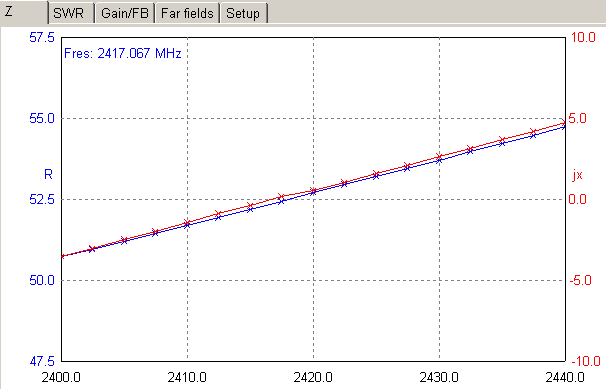This screenshot has width=606, height=389.
Task: Click the Fres 2417.067 MHz label
Action: point(123,53)
